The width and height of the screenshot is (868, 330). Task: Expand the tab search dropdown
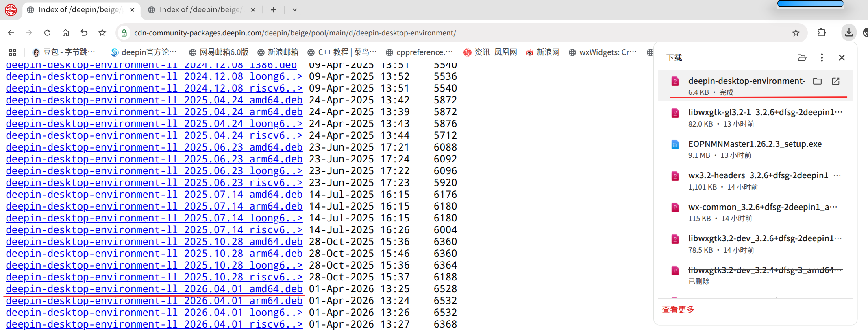(295, 10)
